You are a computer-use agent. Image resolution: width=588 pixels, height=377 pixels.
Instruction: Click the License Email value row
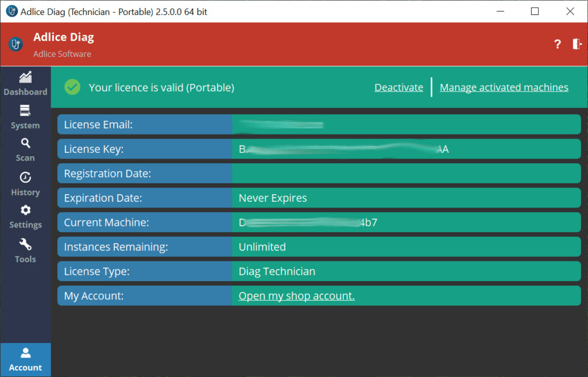pos(405,125)
